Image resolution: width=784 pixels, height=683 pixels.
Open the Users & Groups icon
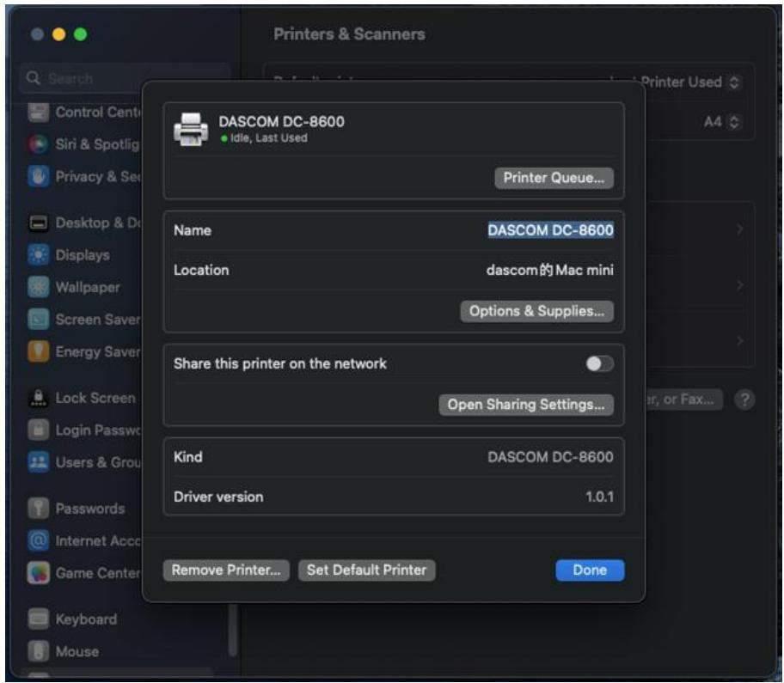point(39,462)
